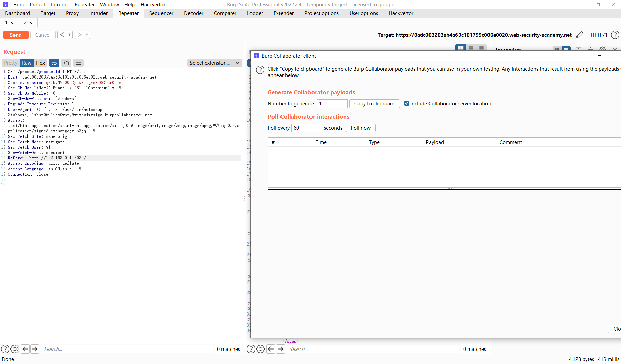Open request search help icon
Viewport: 621px width, 364px height.
(x=5, y=349)
